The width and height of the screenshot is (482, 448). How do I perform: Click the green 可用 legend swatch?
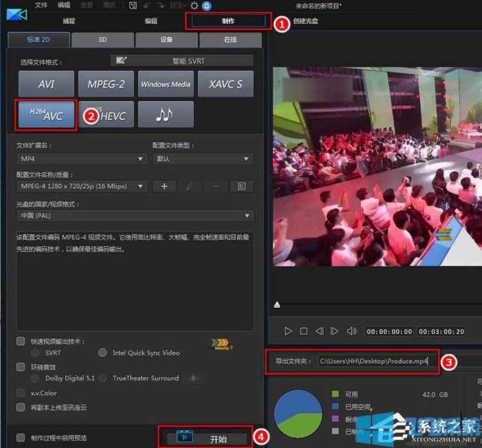click(335, 394)
